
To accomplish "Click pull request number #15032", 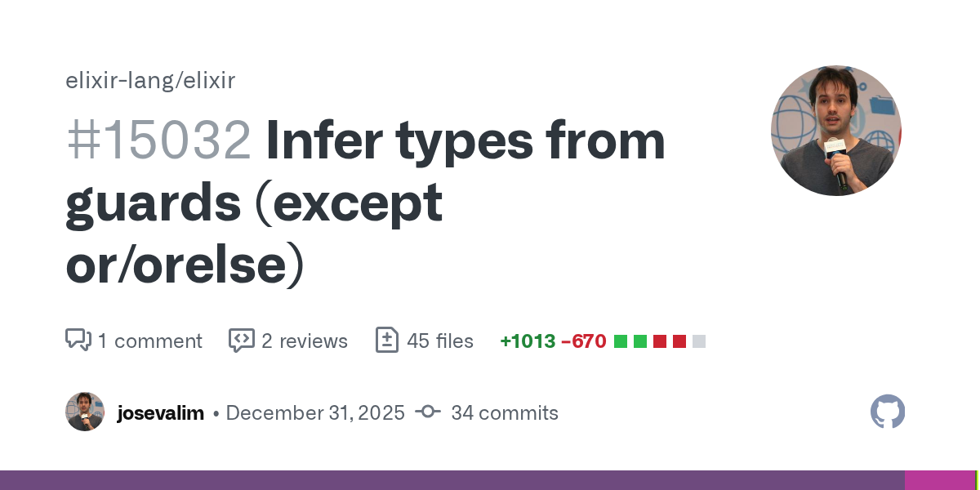I will (x=158, y=140).
